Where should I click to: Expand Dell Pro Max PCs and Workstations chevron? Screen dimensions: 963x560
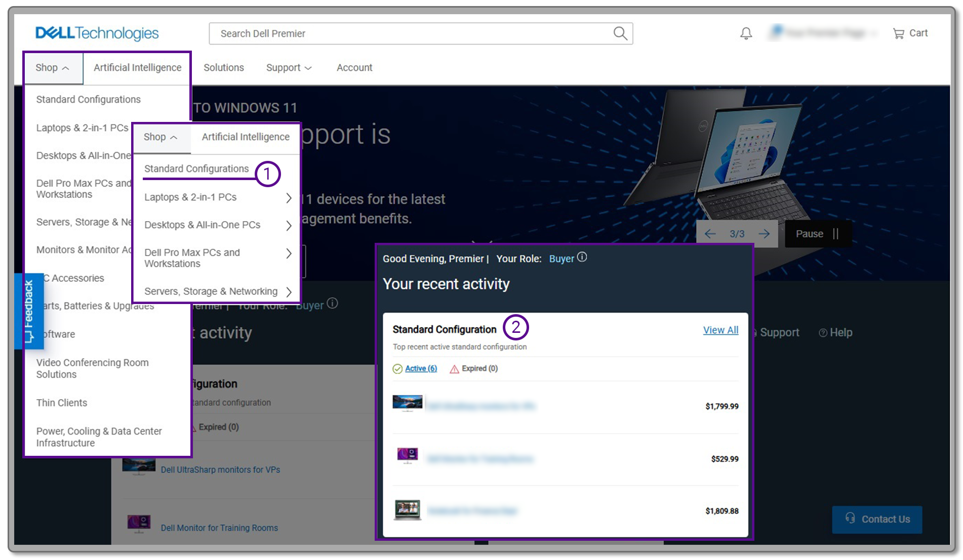tap(289, 253)
